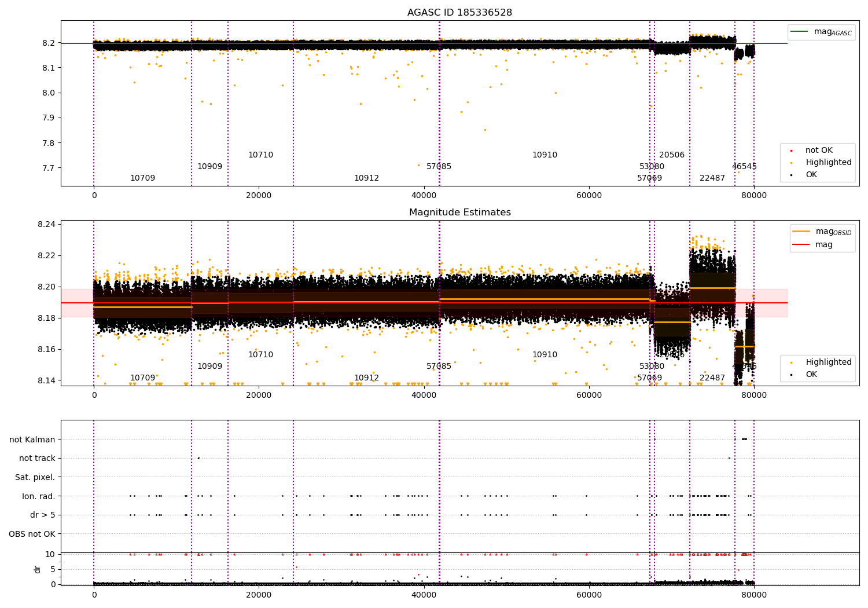This screenshot has height=608, width=868.
Task: Click OBSID label 57069 in top plot
Action: pos(649,178)
